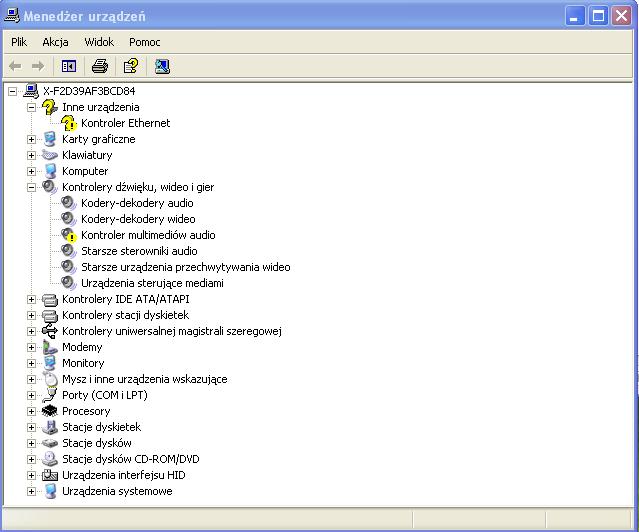Collapse the Kontrolery dźwięku, wideo i gier node
Screen dimensions: 639x532
(32, 187)
